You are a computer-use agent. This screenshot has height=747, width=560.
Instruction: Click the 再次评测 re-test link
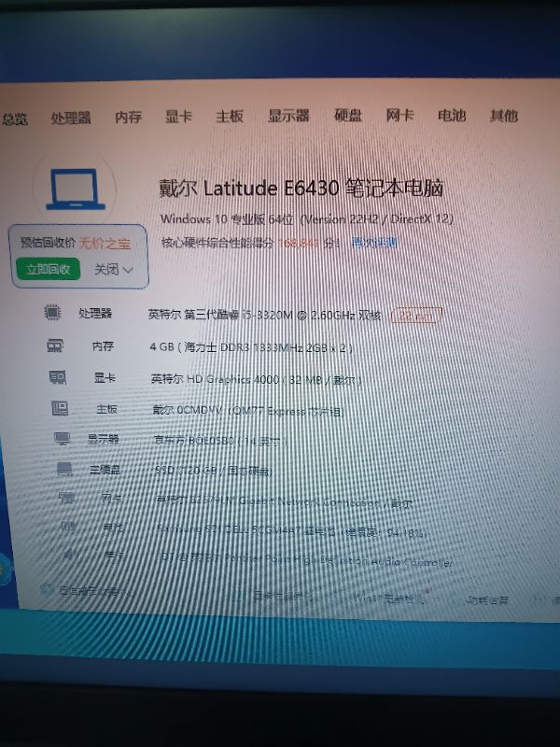(374, 243)
